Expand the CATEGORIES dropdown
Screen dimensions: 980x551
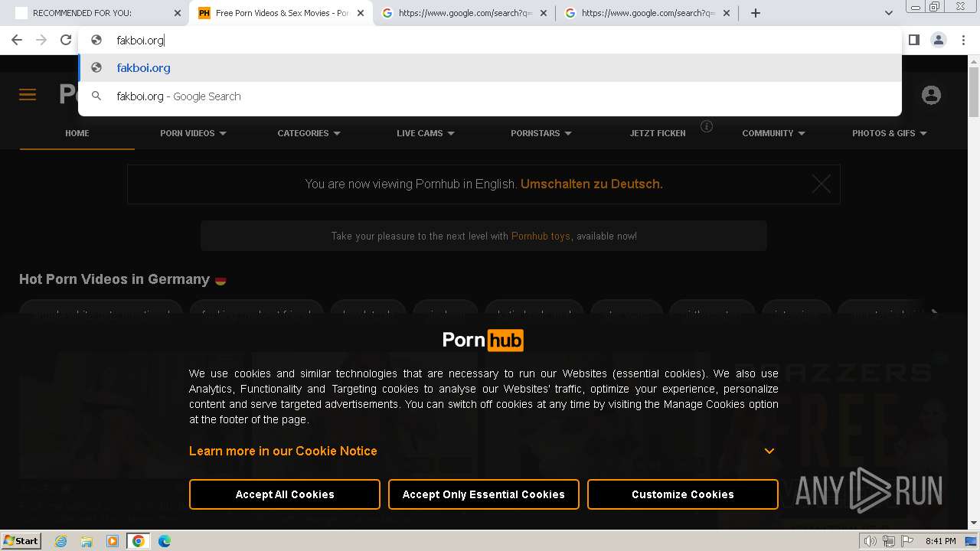coord(309,133)
